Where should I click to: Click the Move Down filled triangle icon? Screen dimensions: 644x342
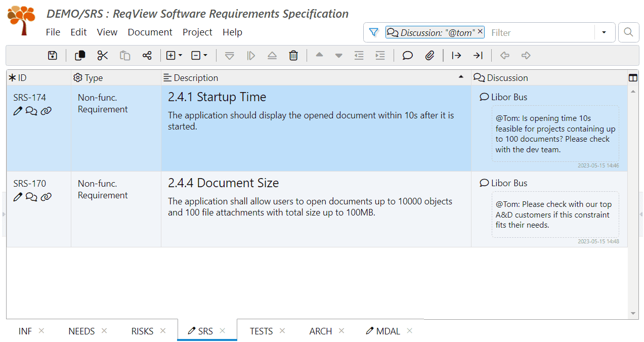[339, 56]
